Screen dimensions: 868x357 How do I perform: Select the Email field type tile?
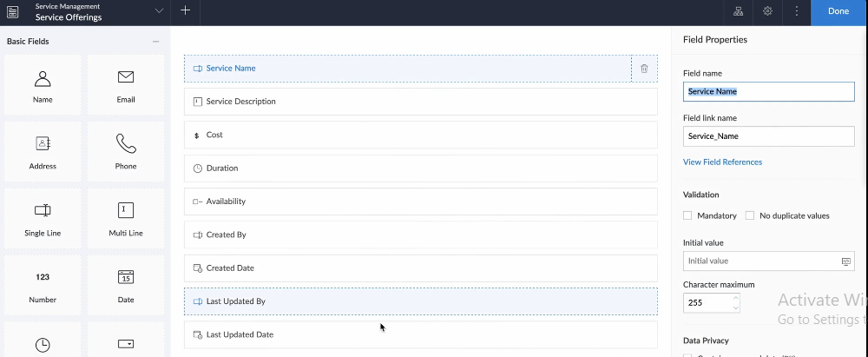click(x=126, y=85)
